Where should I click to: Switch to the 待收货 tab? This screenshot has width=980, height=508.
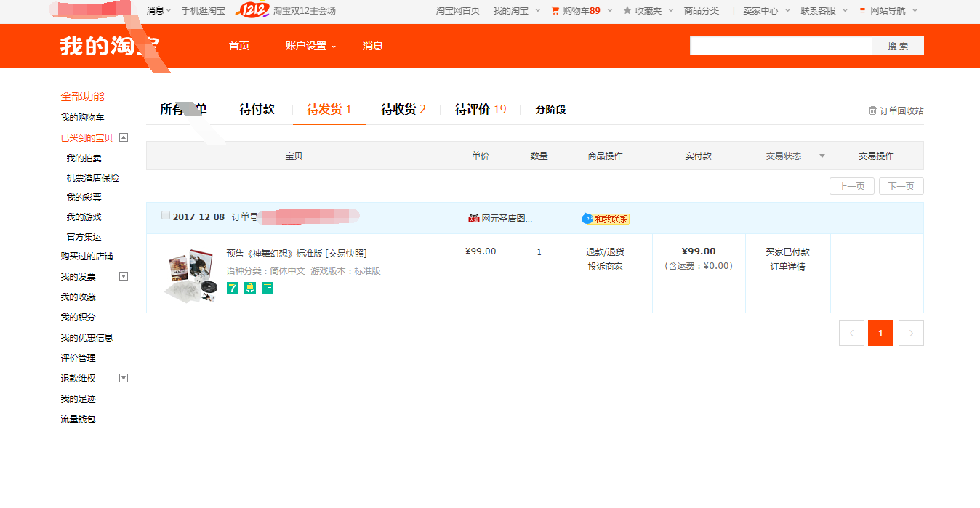[403, 110]
